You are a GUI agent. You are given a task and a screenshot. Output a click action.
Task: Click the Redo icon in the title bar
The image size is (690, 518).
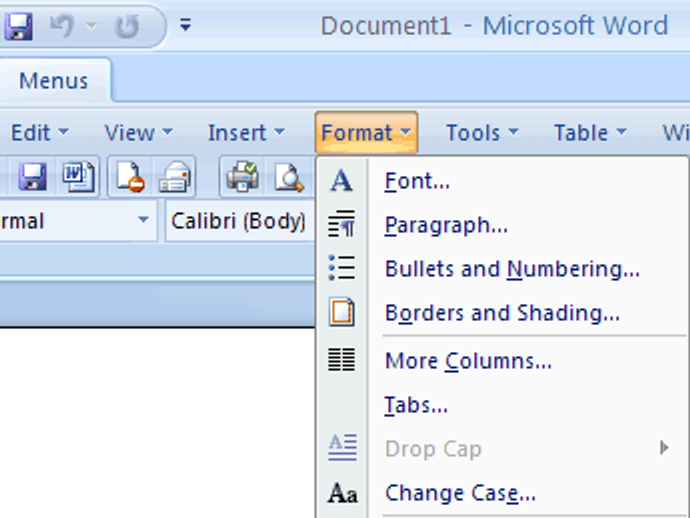[127, 26]
